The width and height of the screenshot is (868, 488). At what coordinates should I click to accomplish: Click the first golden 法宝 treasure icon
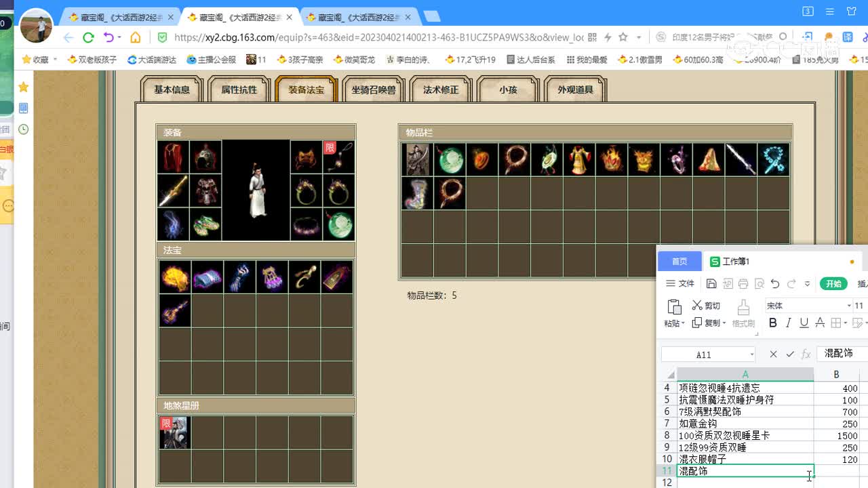click(174, 277)
